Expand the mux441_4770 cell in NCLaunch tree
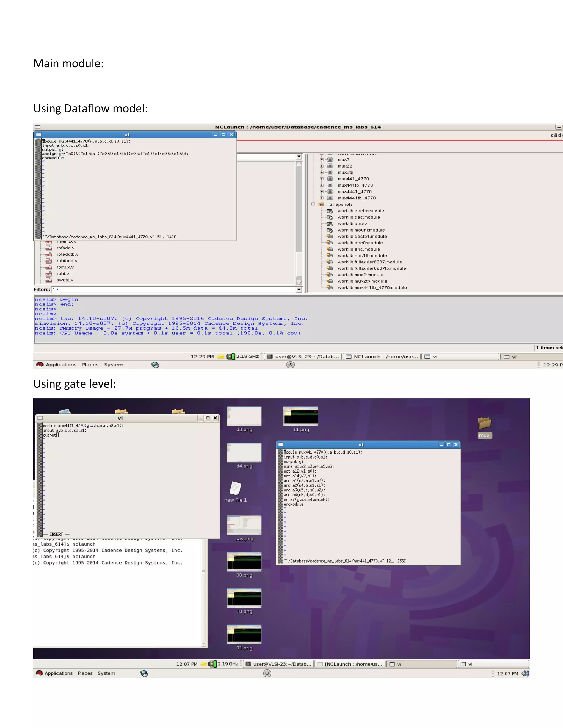The height and width of the screenshot is (728, 563). [322, 179]
